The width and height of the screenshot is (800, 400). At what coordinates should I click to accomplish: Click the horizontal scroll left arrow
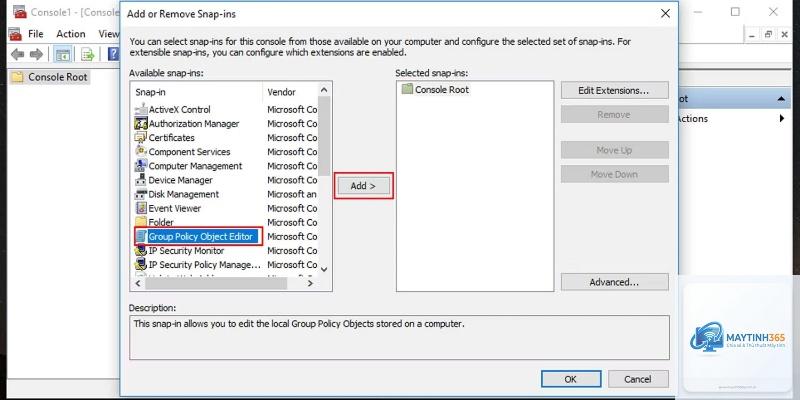click(138, 283)
